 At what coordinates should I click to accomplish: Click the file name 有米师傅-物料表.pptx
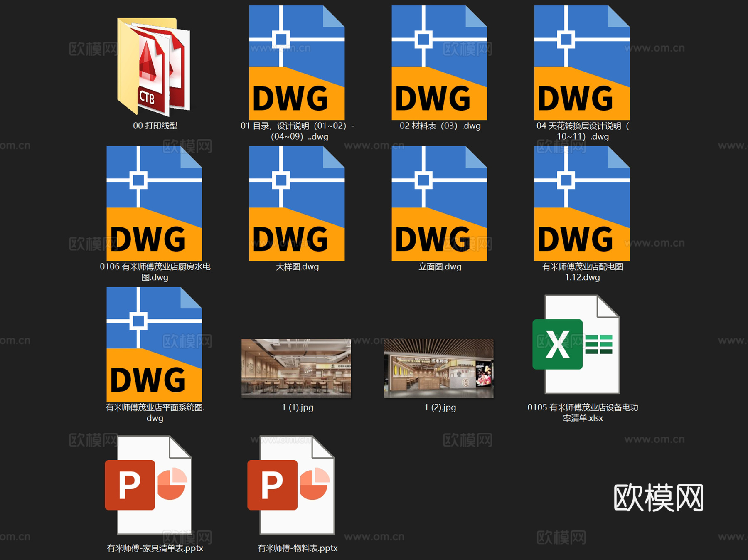pos(298,548)
